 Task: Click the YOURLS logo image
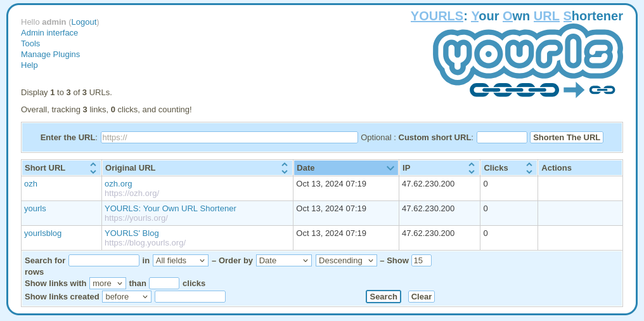point(528,61)
